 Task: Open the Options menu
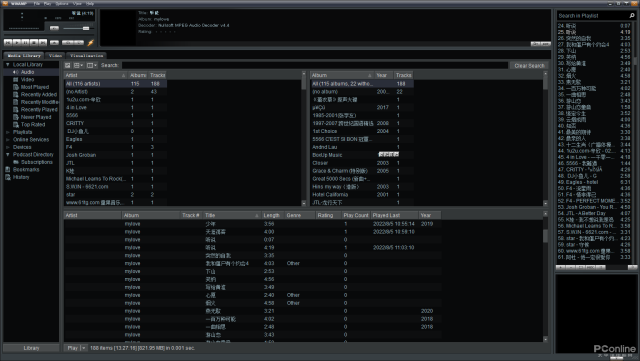tap(62, 4)
